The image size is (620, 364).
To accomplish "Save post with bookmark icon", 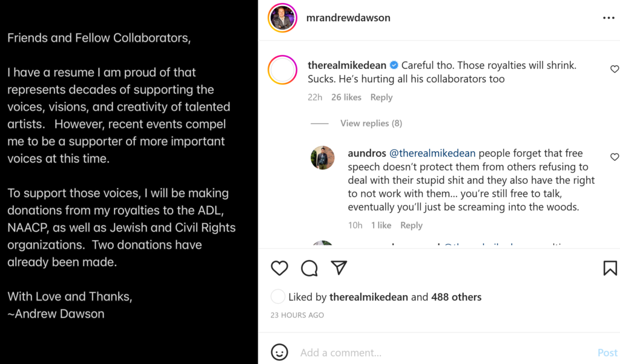I will tap(610, 268).
